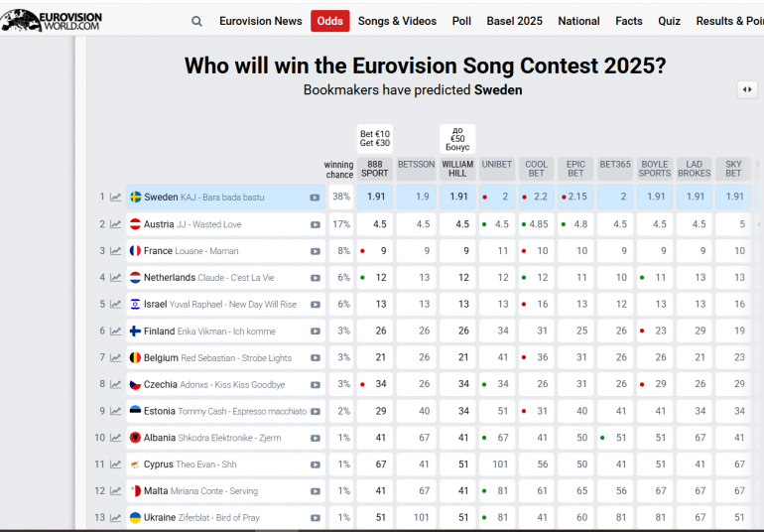The height and width of the screenshot is (532, 764).
Task: Open Sweden's odds history chart icon
Action: coord(115,197)
